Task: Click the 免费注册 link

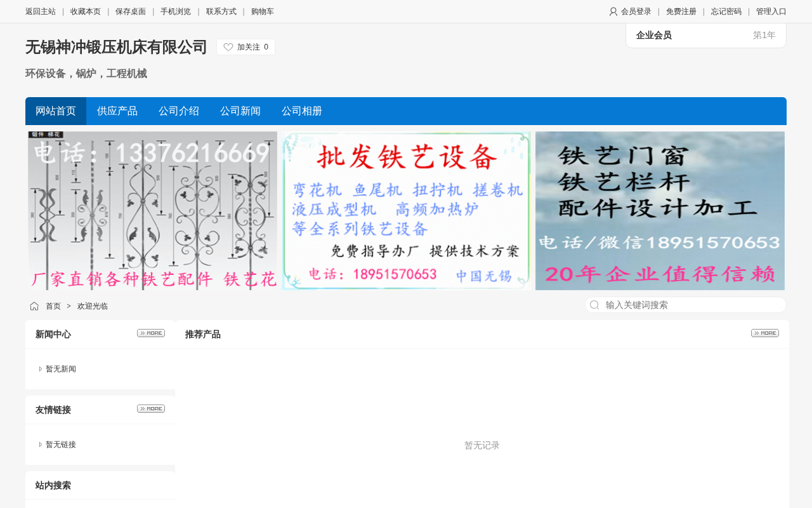Action: pos(681,11)
